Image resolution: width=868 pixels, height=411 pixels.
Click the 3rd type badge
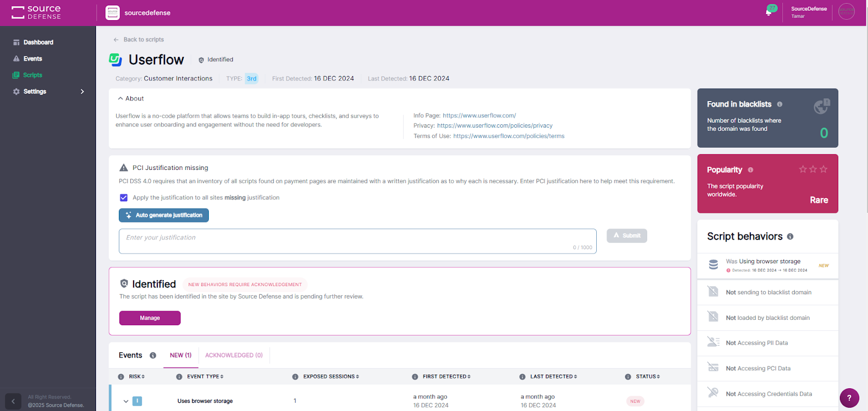click(252, 79)
